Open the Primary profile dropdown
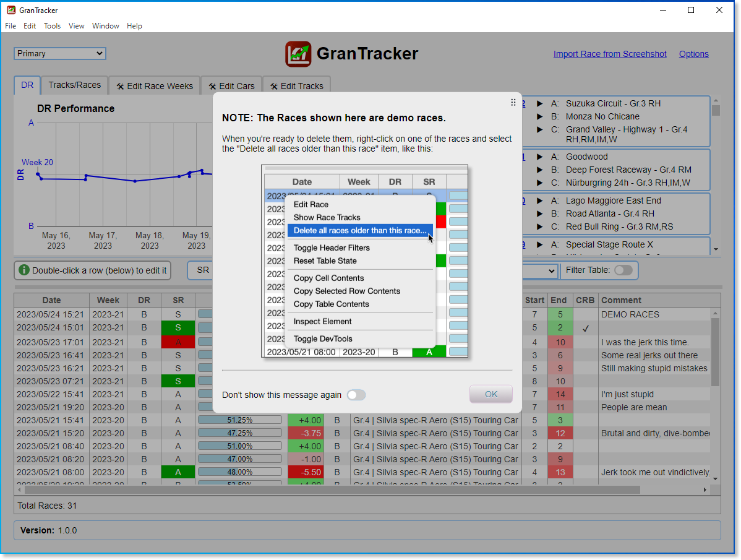Screen dimensions: 741x560 pyautogui.click(x=60, y=54)
